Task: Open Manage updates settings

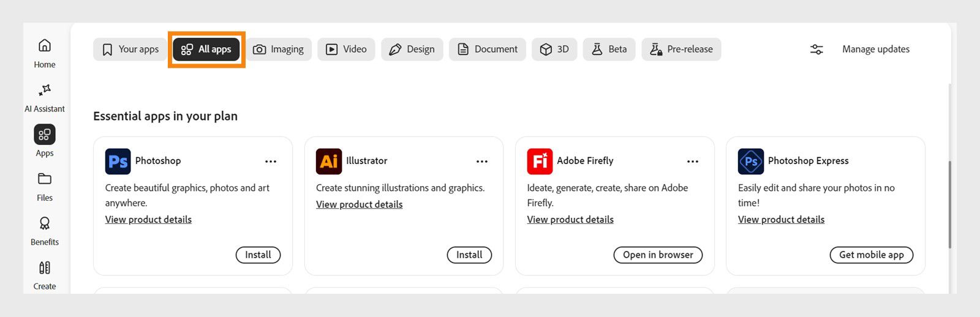Action: coord(860,50)
